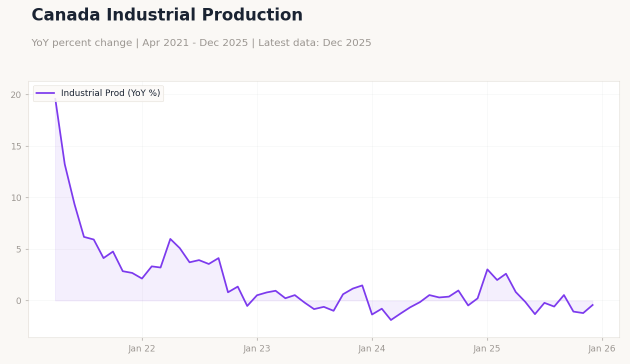
Task: Click the 20 y-axis tick label
Action: point(15,94)
